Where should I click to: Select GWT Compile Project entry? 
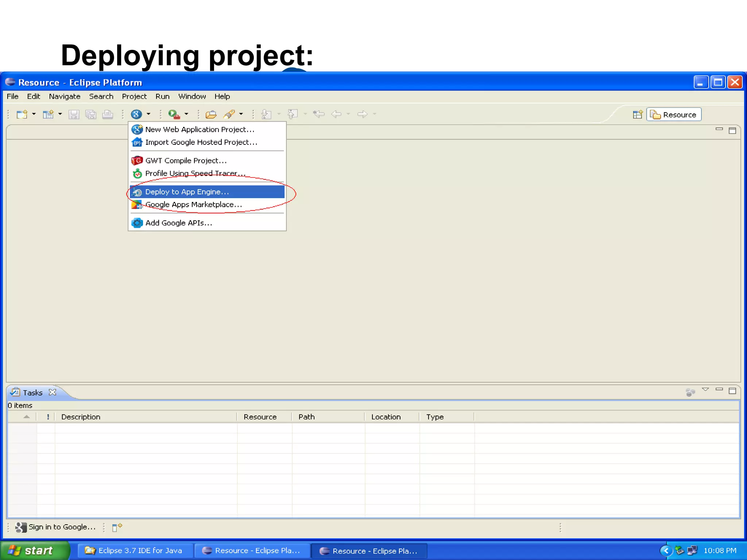[x=207, y=160]
